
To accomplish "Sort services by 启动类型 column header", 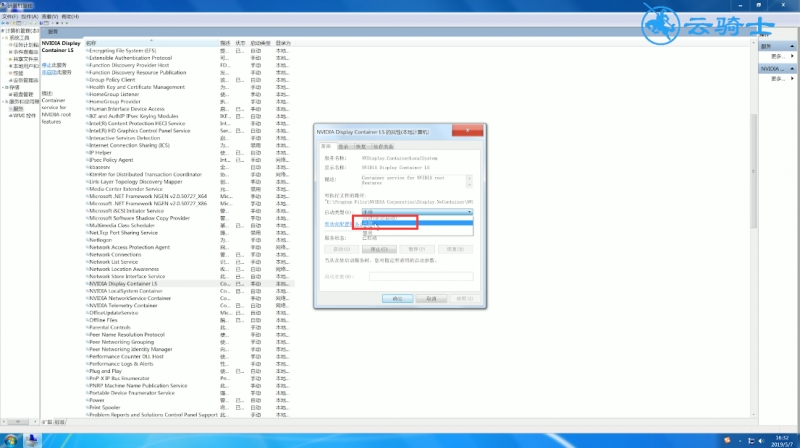I will 260,43.
